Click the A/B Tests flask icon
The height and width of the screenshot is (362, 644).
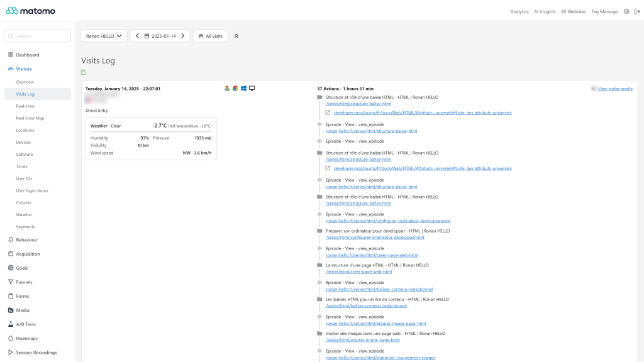click(11, 324)
